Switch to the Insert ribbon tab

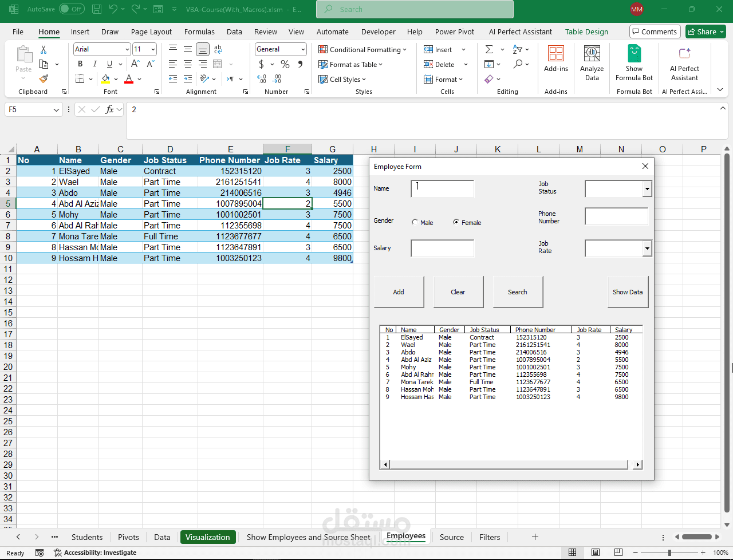click(80, 32)
